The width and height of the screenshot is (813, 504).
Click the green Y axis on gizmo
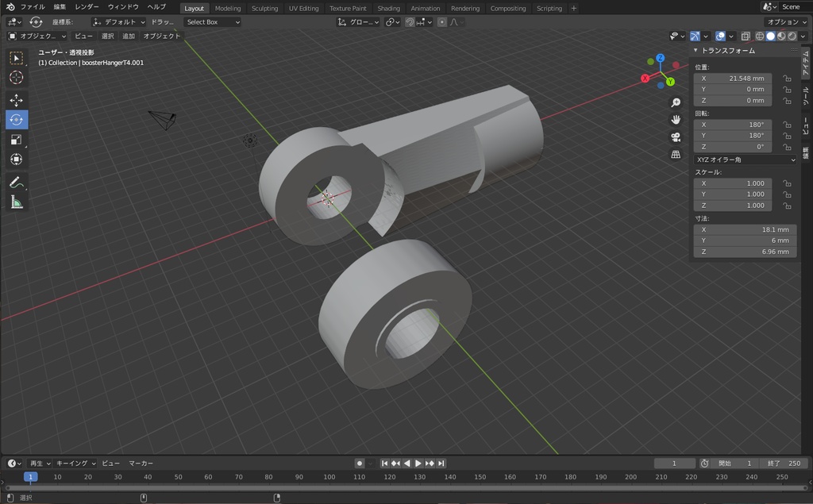[670, 82]
